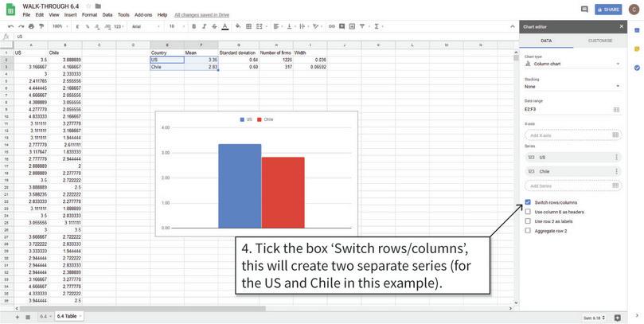The height and width of the screenshot is (324, 644).
Task: Select the 6.4 Table sheet tab
Action: tap(69, 316)
